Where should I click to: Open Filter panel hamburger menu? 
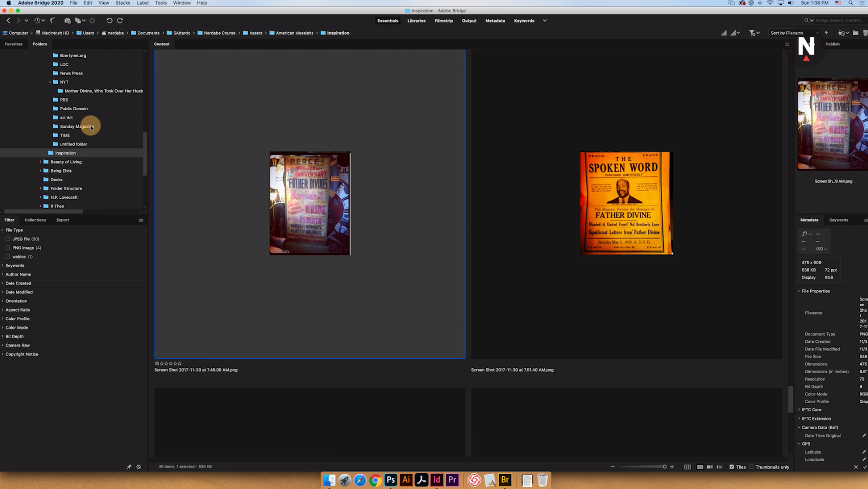point(141,220)
